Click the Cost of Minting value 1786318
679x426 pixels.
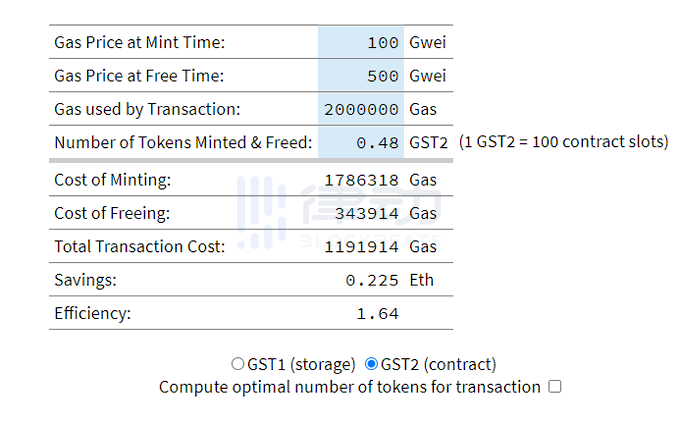click(362, 180)
